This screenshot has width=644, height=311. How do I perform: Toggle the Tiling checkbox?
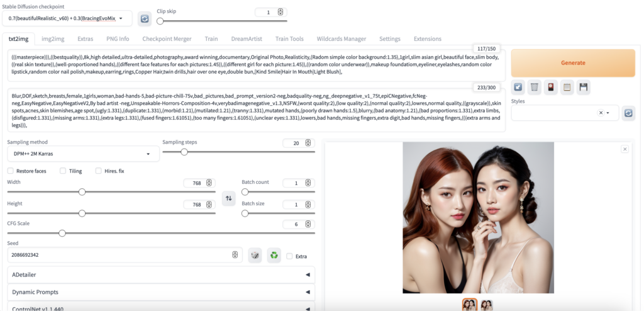[x=63, y=171]
